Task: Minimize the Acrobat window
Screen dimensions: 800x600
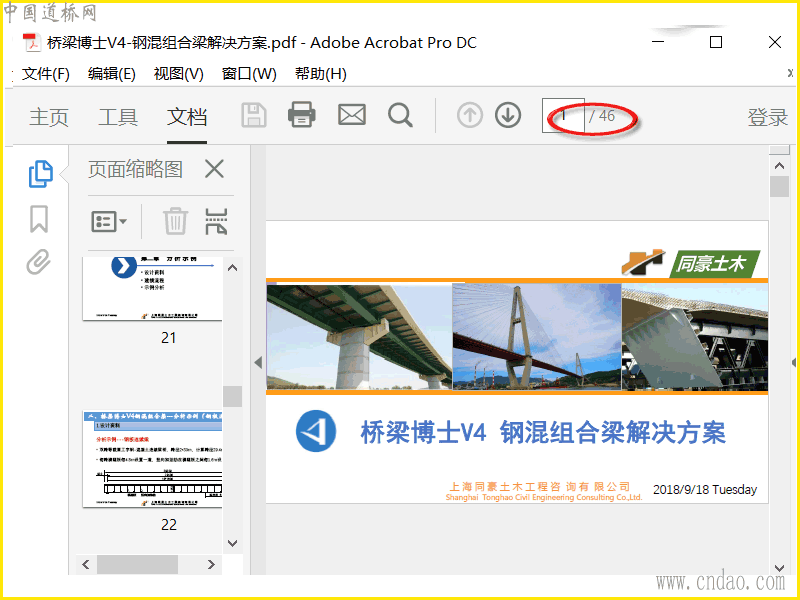Action: [658, 42]
